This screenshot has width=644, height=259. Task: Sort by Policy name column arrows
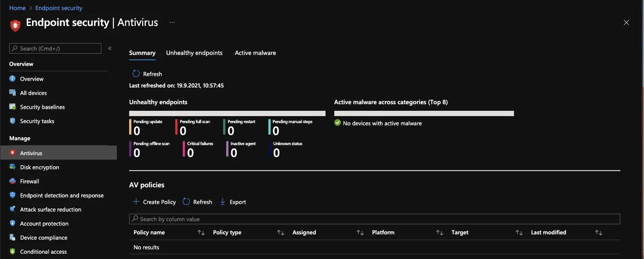[201, 233]
